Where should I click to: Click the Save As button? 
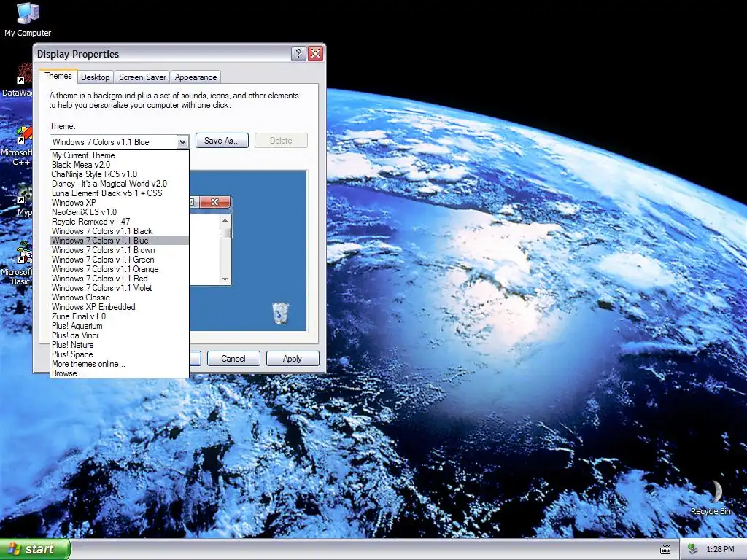point(222,141)
